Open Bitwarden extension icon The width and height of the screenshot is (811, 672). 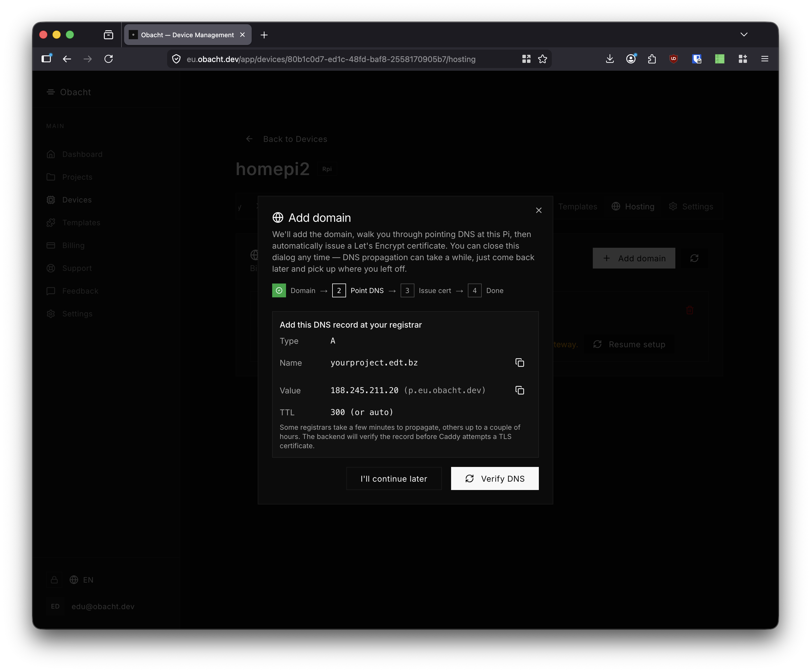[x=697, y=59]
